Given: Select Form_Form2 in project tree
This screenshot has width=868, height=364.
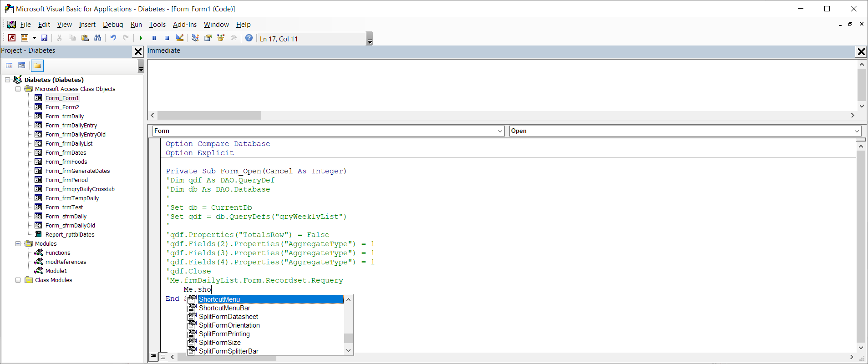Looking at the screenshot, I should (x=62, y=107).
